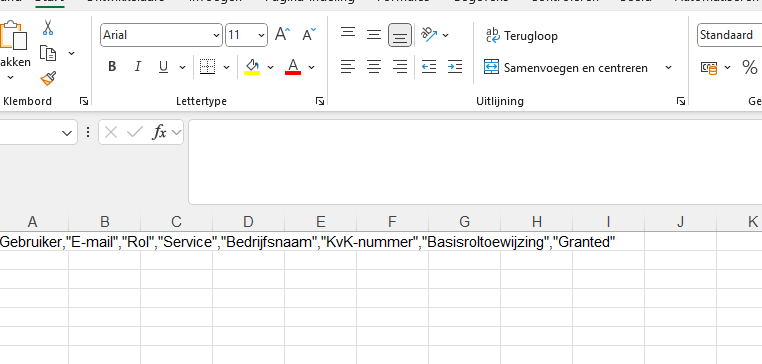This screenshot has height=364, width=762.
Task: Select column F header
Action: click(392, 222)
